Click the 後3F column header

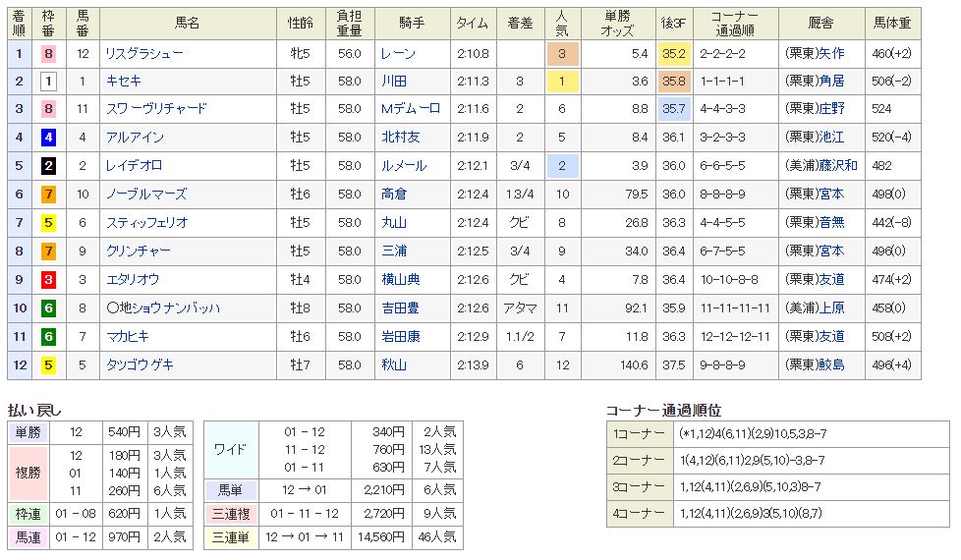click(673, 24)
